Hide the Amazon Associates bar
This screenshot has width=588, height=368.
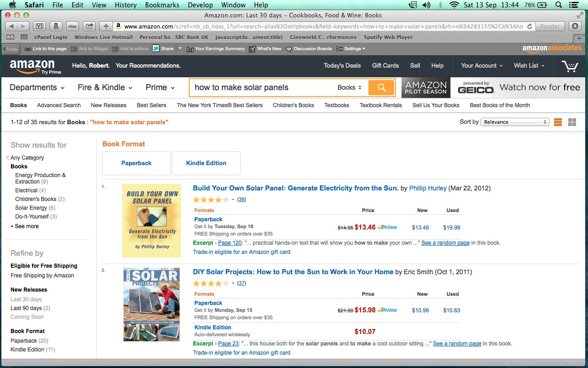(x=10, y=49)
